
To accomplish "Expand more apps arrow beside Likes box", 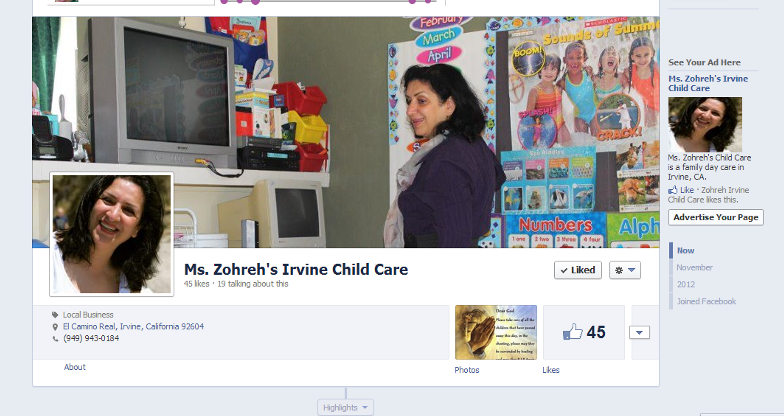I will (640, 332).
